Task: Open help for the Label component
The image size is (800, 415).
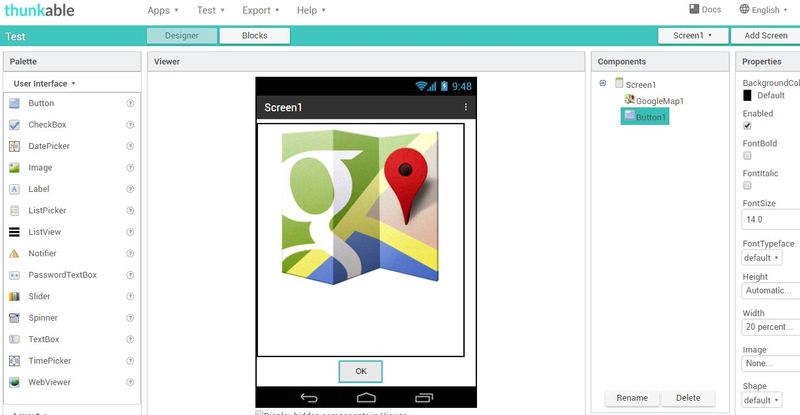Action: tap(130, 189)
